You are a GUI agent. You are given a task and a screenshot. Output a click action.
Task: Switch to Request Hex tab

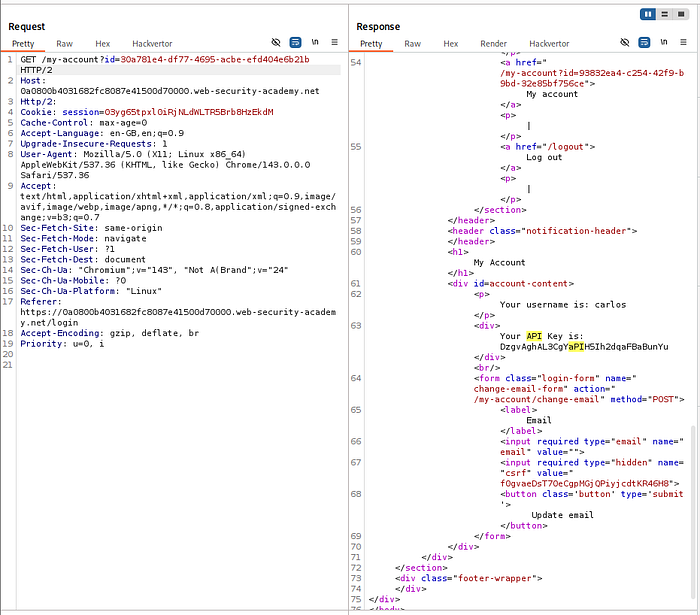pyautogui.click(x=102, y=44)
